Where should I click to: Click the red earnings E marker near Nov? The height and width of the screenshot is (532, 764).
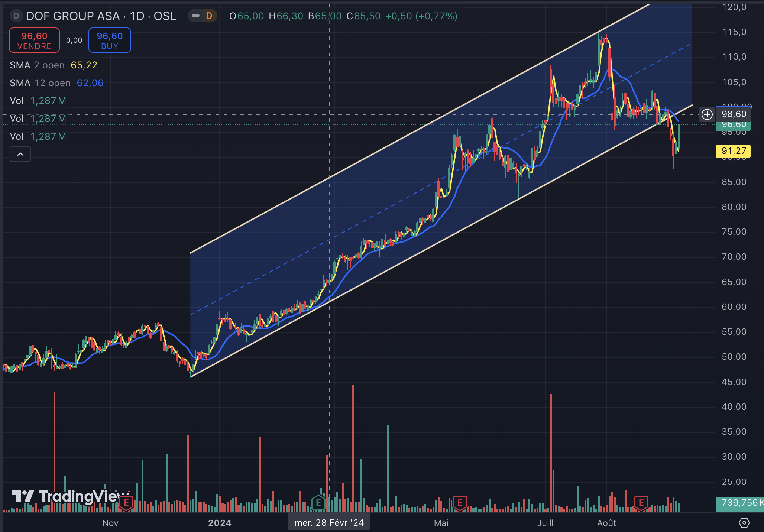(126, 503)
